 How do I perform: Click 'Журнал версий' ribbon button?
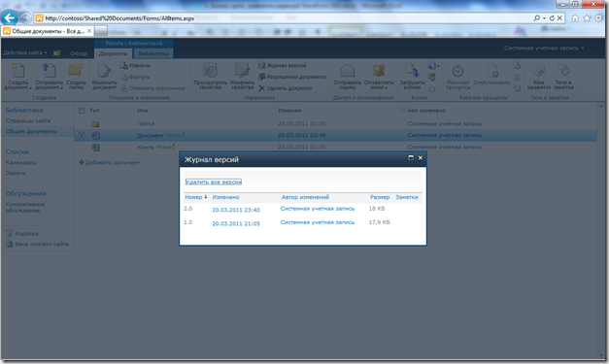[283, 65]
